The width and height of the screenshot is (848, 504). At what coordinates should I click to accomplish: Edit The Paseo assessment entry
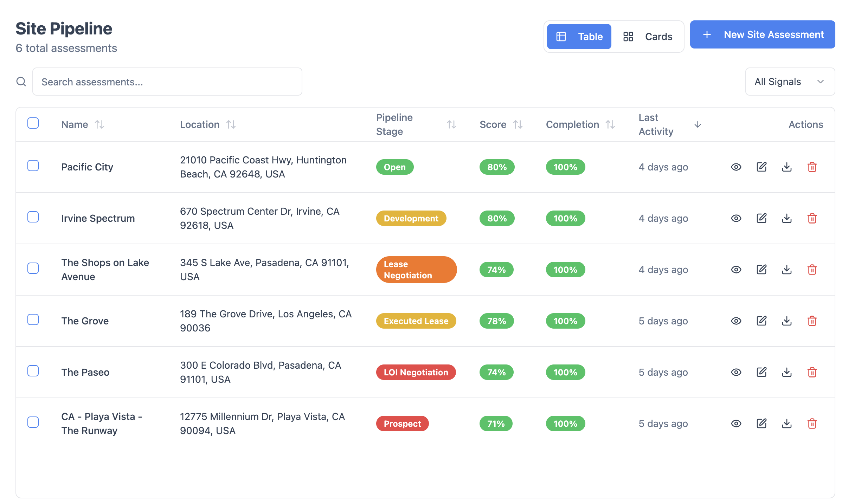tap(761, 372)
